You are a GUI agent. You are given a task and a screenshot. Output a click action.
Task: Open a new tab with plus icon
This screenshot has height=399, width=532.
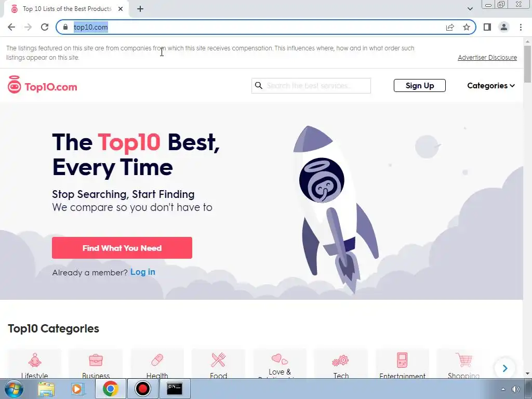(x=140, y=9)
